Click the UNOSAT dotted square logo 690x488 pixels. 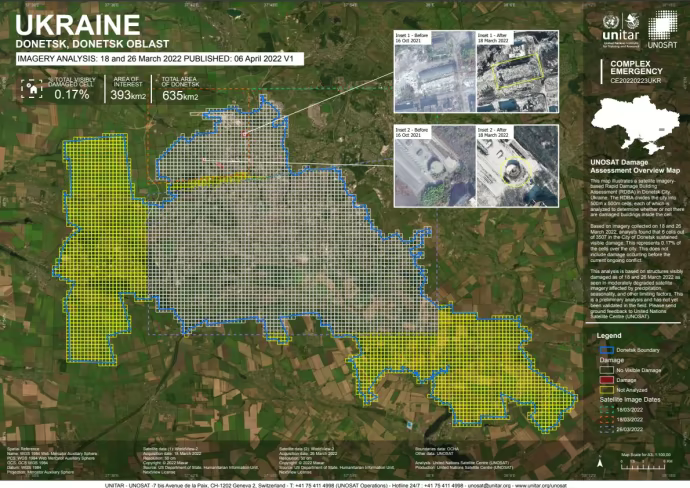tap(663, 26)
